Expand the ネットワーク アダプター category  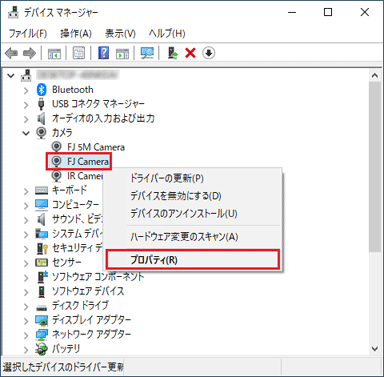tap(26, 335)
